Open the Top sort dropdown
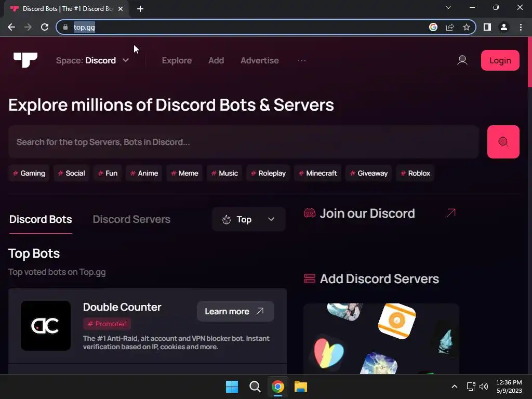 pyautogui.click(x=249, y=219)
